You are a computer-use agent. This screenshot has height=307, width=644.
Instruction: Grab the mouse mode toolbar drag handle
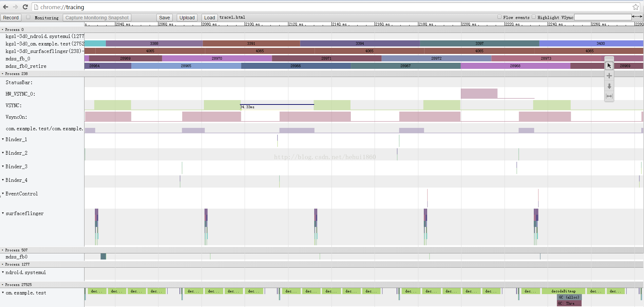(x=609, y=58)
